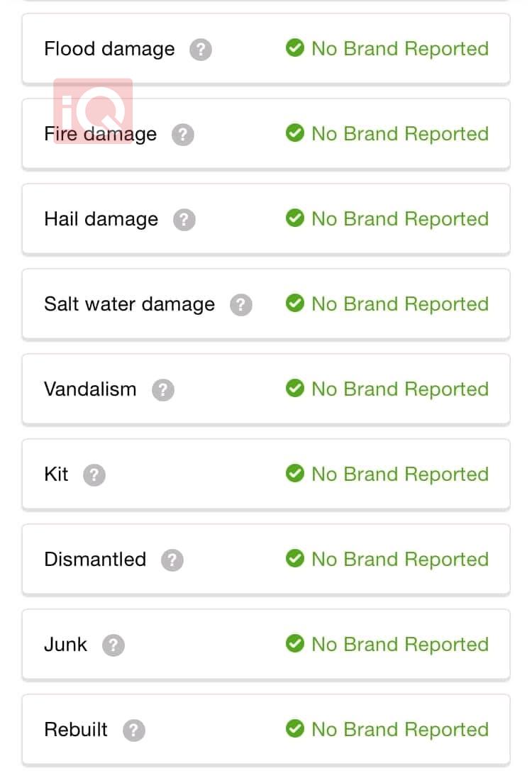Viewport: 532px width, 778px height.
Task: Click No Brand Reported status for Junk
Action: [x=400, y=645]
